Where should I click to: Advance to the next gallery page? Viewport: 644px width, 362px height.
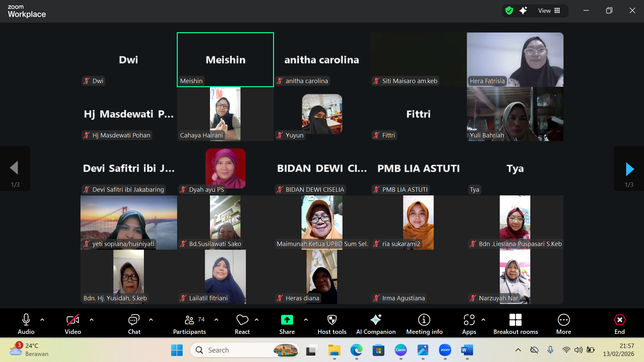pos(630,169)
